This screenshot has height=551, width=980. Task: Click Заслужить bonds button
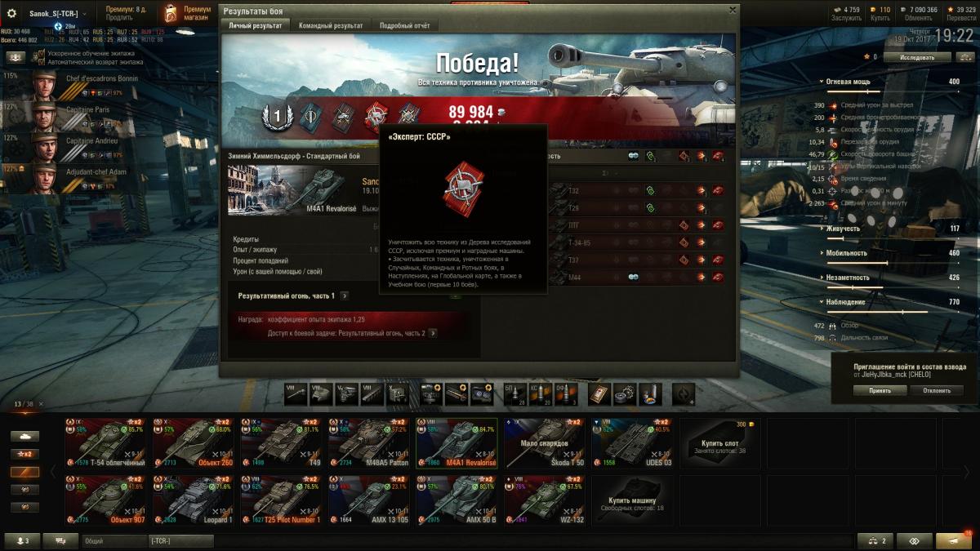[845, 18]
